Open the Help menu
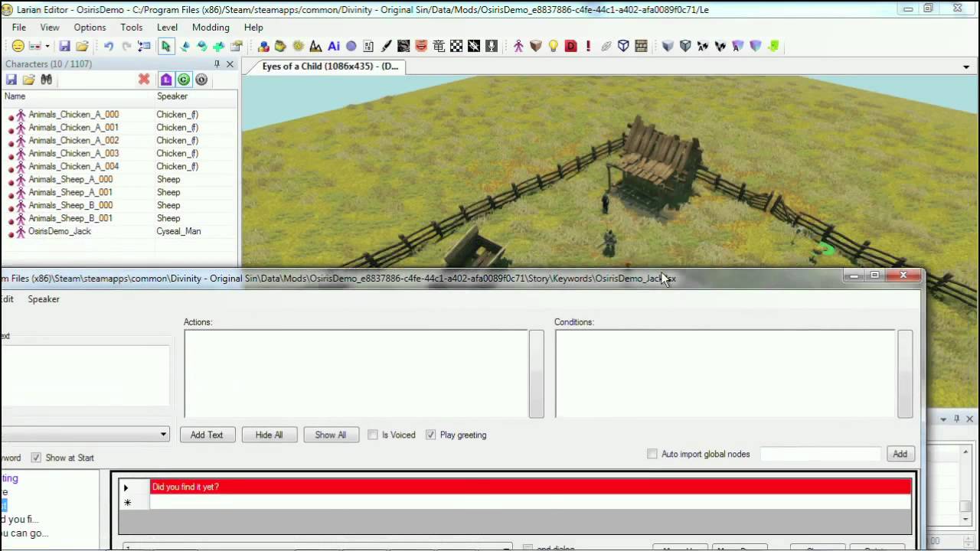Screen dimensions: 980x551 253,28
